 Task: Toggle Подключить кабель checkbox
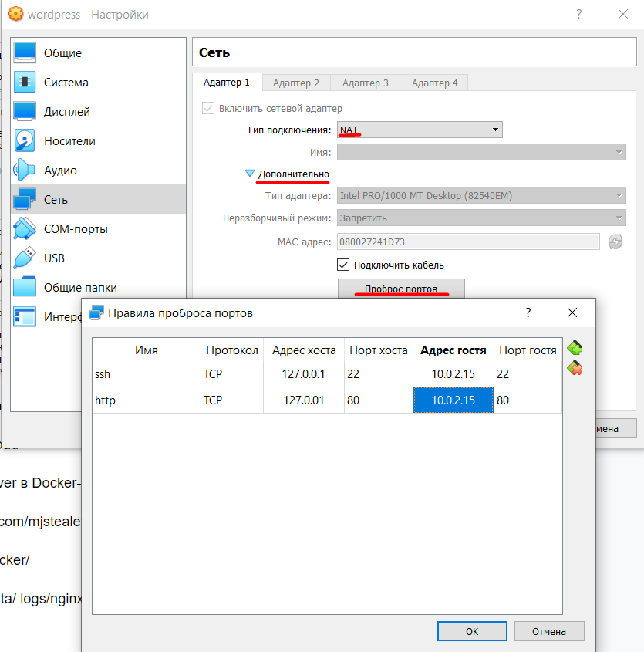[x=343, y=265]
